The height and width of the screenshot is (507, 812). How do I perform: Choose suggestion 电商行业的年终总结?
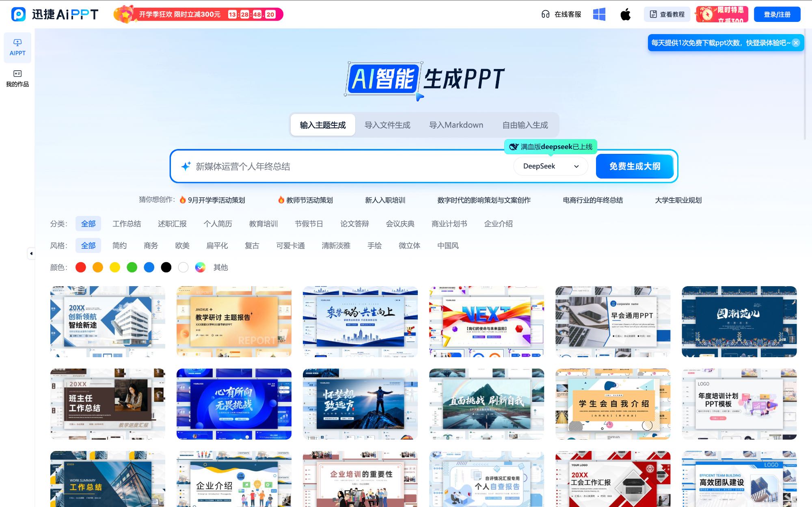tap(593, 200)
